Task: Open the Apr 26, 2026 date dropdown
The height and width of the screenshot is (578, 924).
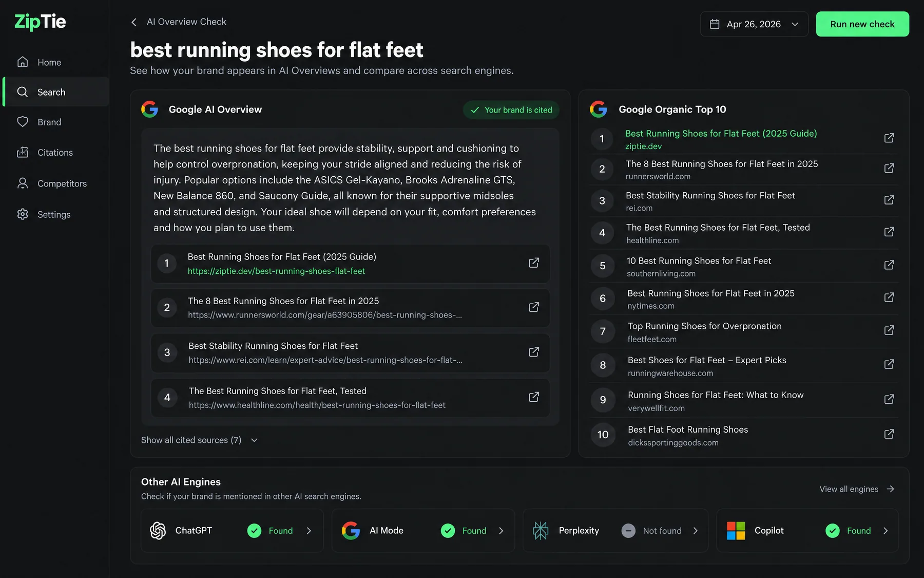Action: pyautogui.click(x=754, y=24)
